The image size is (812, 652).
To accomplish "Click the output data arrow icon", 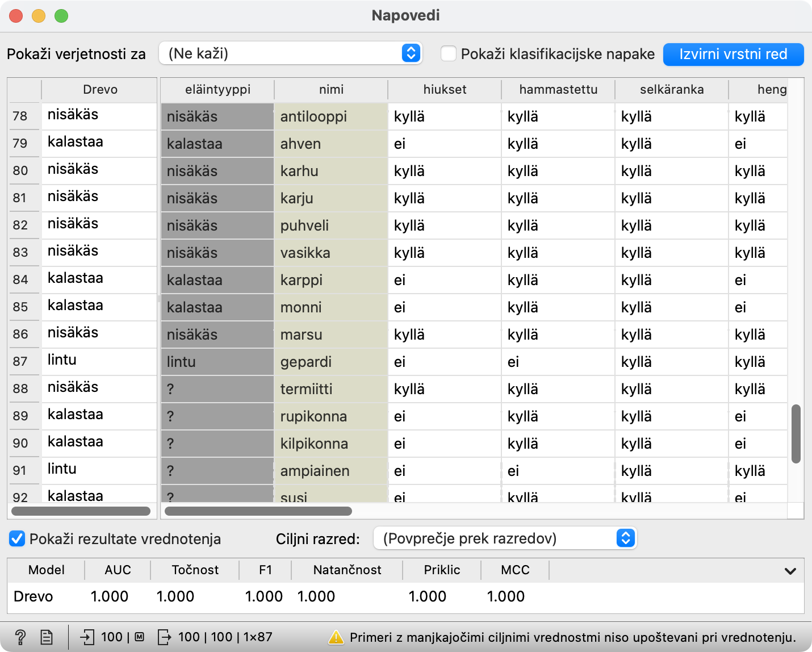I will 164,637.
